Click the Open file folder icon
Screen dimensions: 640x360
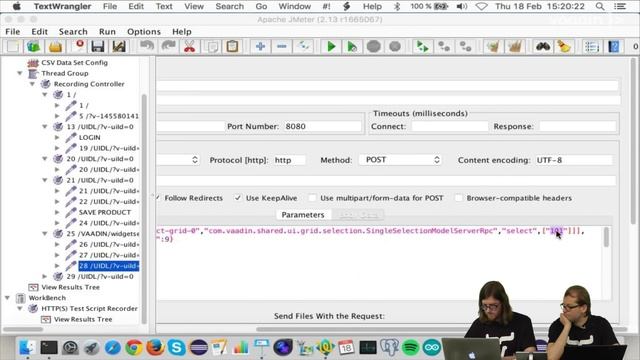55,47
